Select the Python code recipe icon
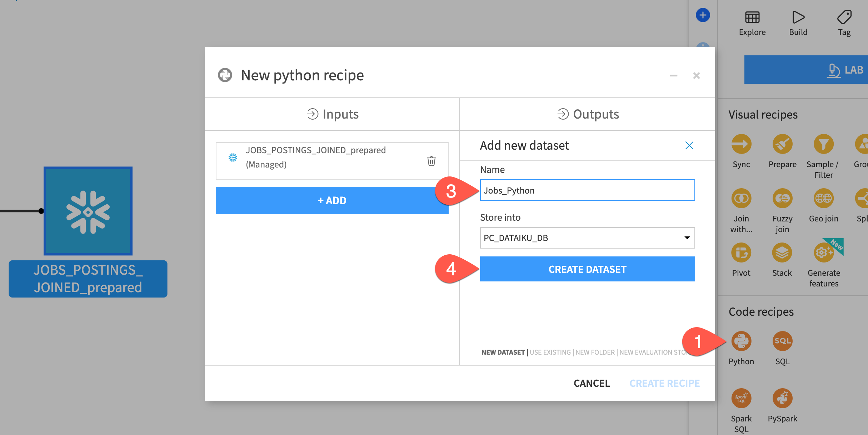The image size is (868, 435). pos(741,341)
